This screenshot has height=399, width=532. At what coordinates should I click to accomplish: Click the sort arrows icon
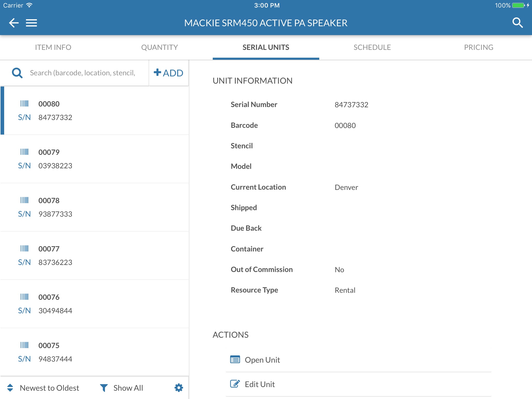(x=10, y=388)
